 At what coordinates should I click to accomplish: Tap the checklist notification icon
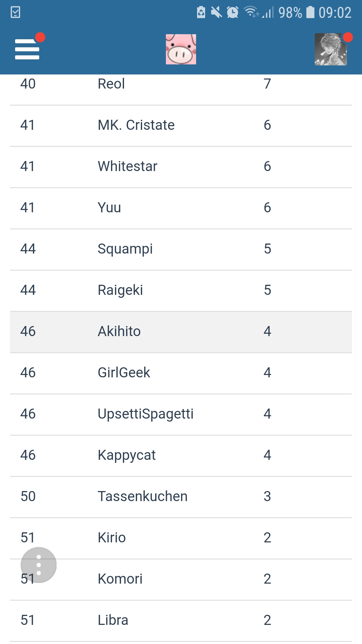click(15, 12)
